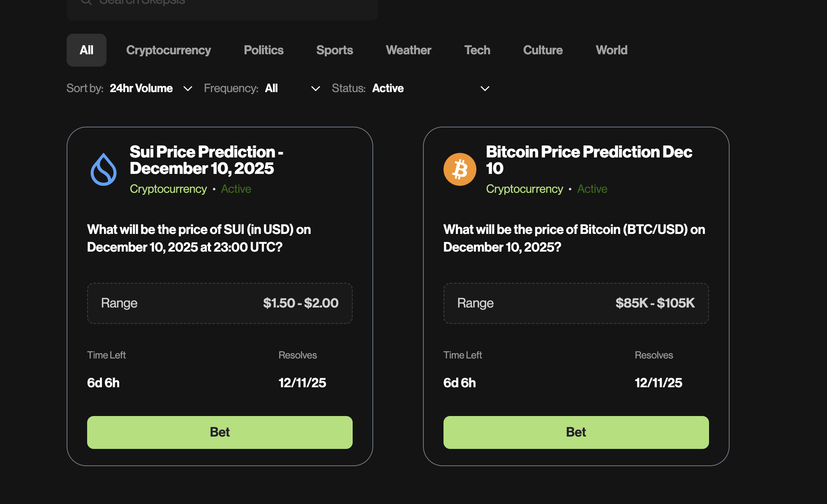827x504 pixels.
Task: Click the Bitcoin $85K - $105K range box
Action: 576,303
